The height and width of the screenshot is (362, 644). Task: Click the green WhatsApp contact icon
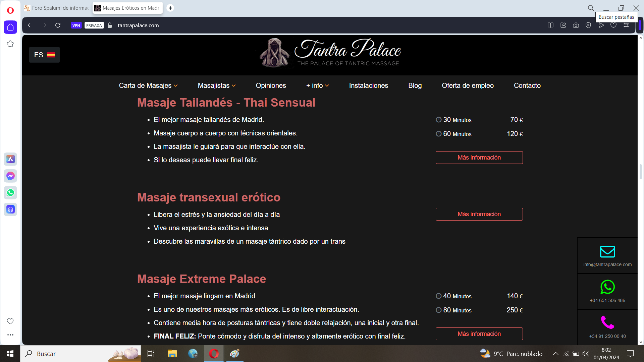pyautogui.click(x=607, y=287)
